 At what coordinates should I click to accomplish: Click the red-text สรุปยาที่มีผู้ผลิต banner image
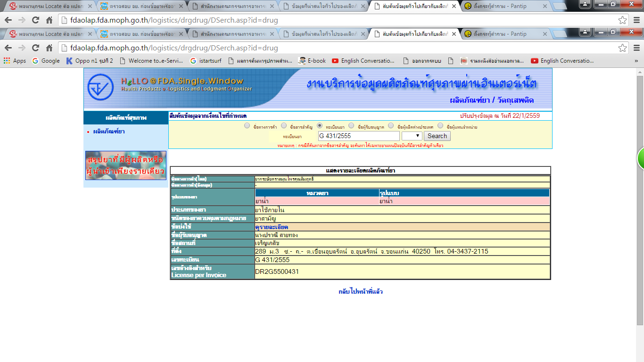tap(126, 165)
